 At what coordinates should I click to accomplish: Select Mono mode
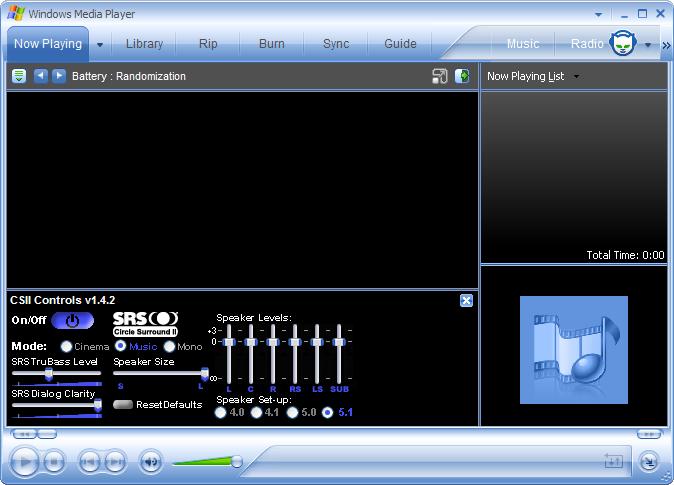pyautogui.click(x=169, y=346)
